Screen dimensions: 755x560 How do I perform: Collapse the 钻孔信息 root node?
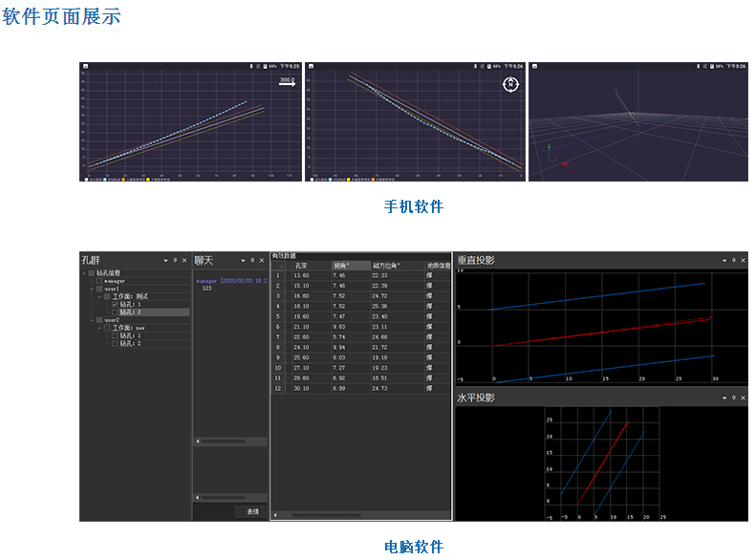tap(84, 273)
